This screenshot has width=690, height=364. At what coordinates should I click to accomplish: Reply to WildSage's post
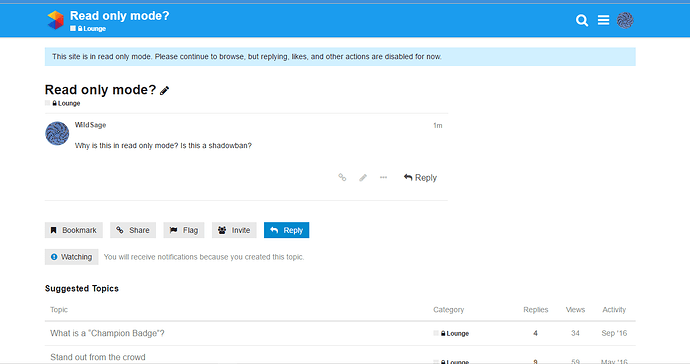(x=420, y=177)
